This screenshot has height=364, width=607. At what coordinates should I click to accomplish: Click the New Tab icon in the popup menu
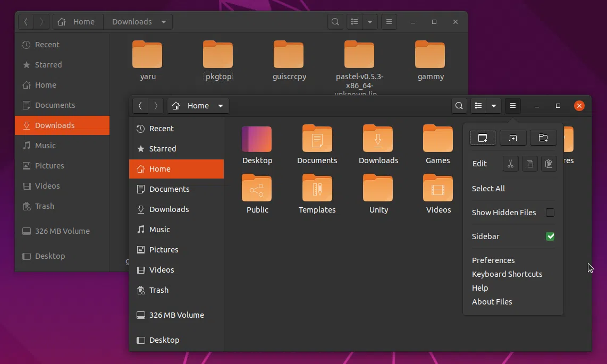(513, 138)
